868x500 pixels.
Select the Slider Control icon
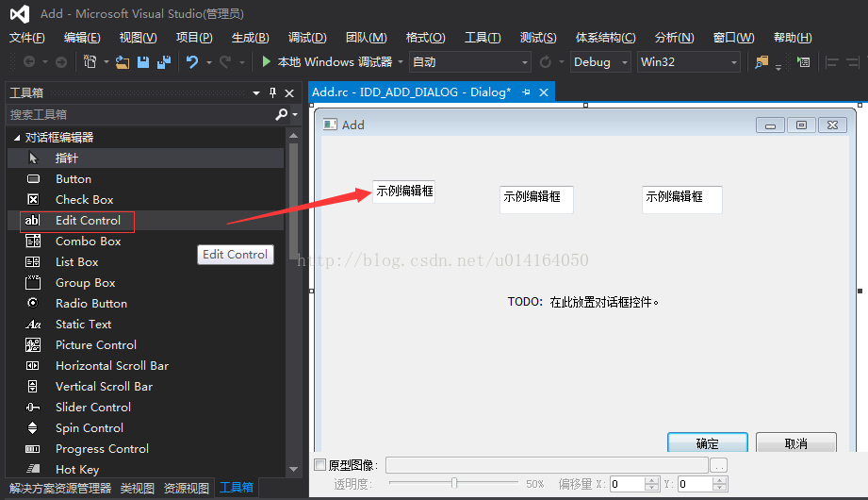click(33, 408)
